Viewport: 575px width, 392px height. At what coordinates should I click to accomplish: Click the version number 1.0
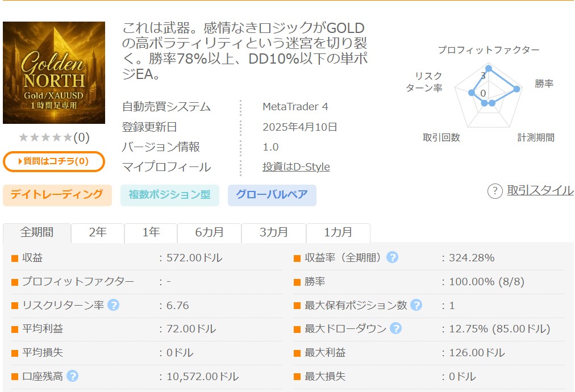point(270,147)
